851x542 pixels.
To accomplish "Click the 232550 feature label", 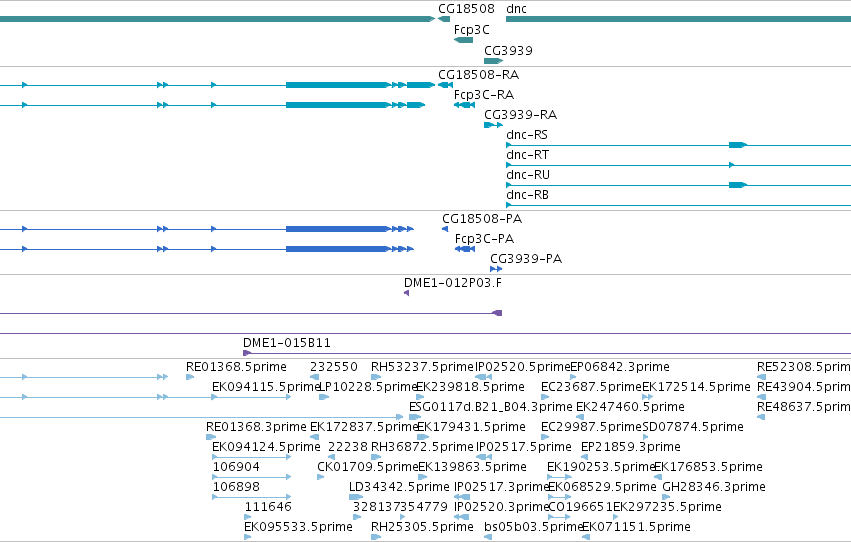I will [x=334, y=367].
